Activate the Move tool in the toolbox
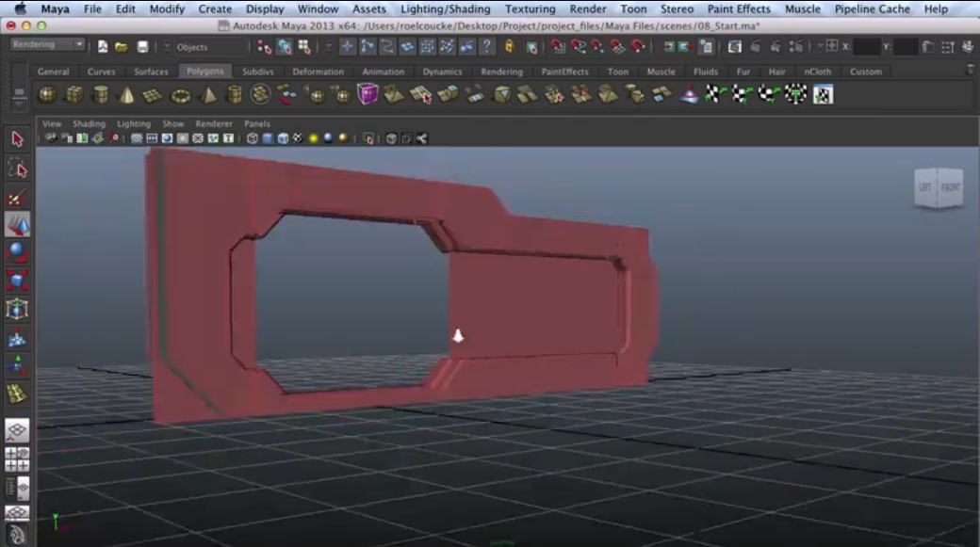Screen dimensions: 980x547 pyautogui.click(x=17, y=225)
